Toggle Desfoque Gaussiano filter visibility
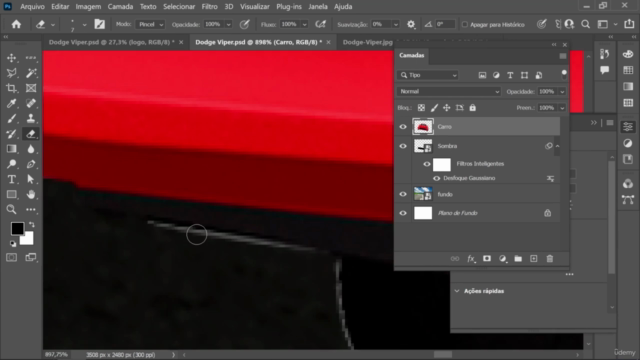Image resolution: width=640 pixels, height=360 pixels. coord(436,178)
